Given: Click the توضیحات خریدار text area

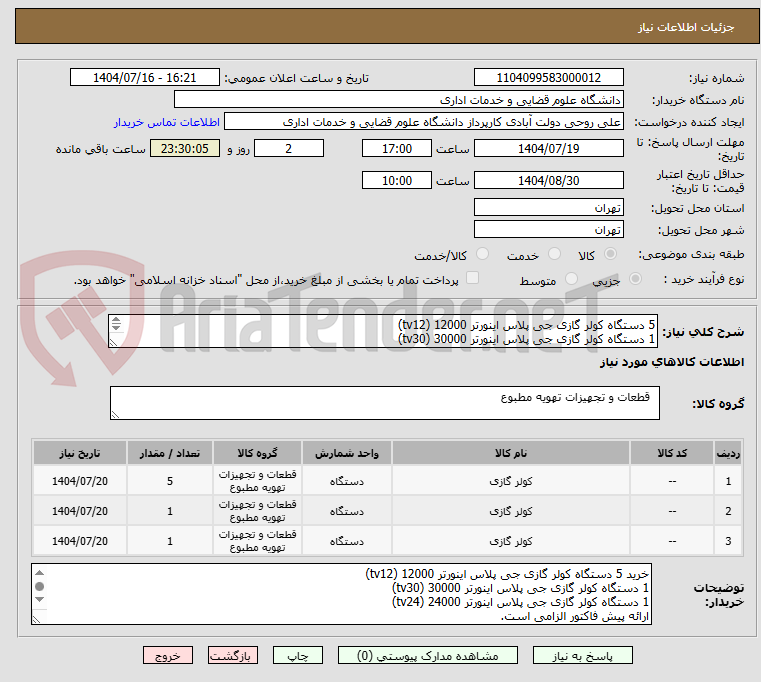Looking at the screenshot, I should (342, 594).
